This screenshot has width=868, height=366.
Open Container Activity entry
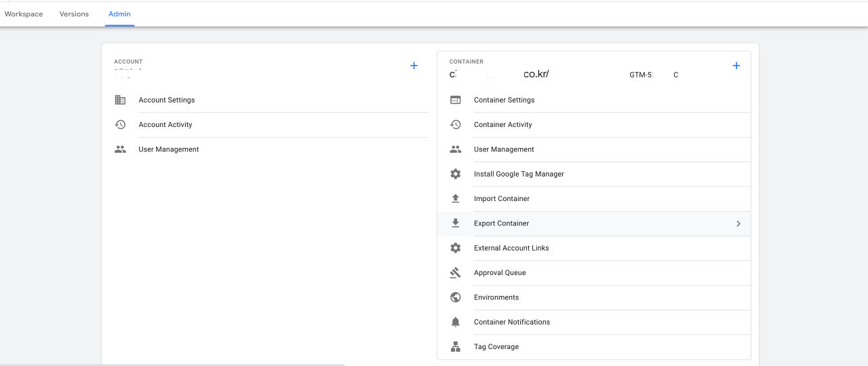point(502,124)
